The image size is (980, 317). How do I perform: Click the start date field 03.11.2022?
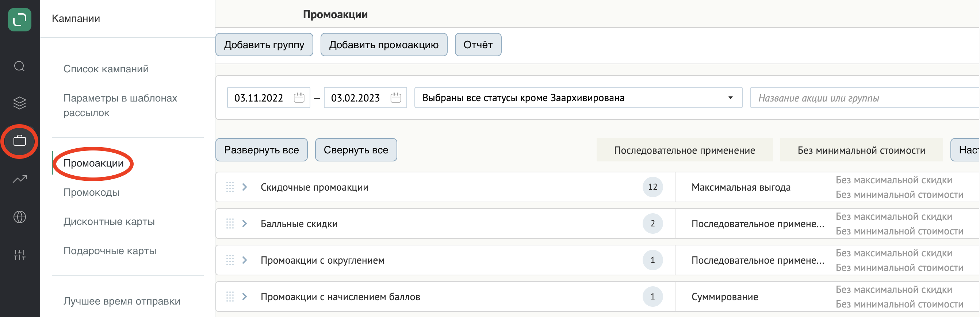click(269, 98)
